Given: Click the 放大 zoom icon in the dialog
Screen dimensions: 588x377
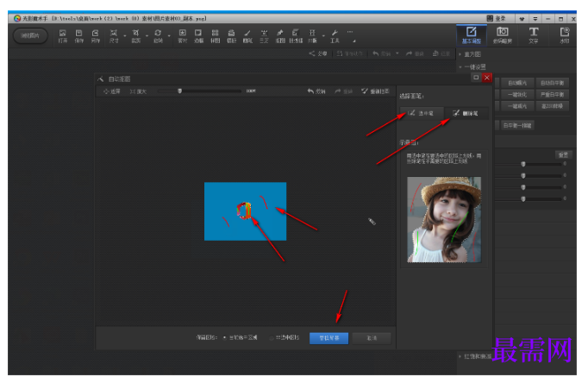Looking at the screenshot, I should (138, 91).
